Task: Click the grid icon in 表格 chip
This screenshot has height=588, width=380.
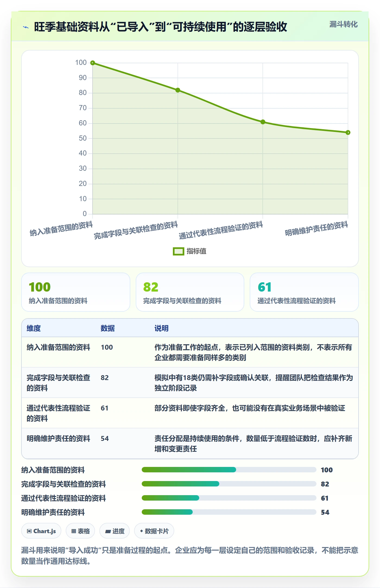Action: [74, 531]
